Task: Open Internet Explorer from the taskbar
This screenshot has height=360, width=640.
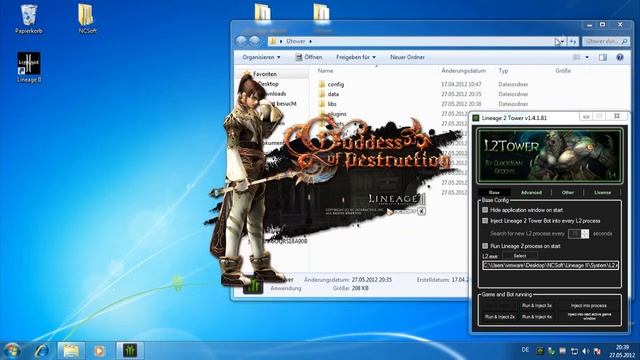Action: [x=42, y=351]
